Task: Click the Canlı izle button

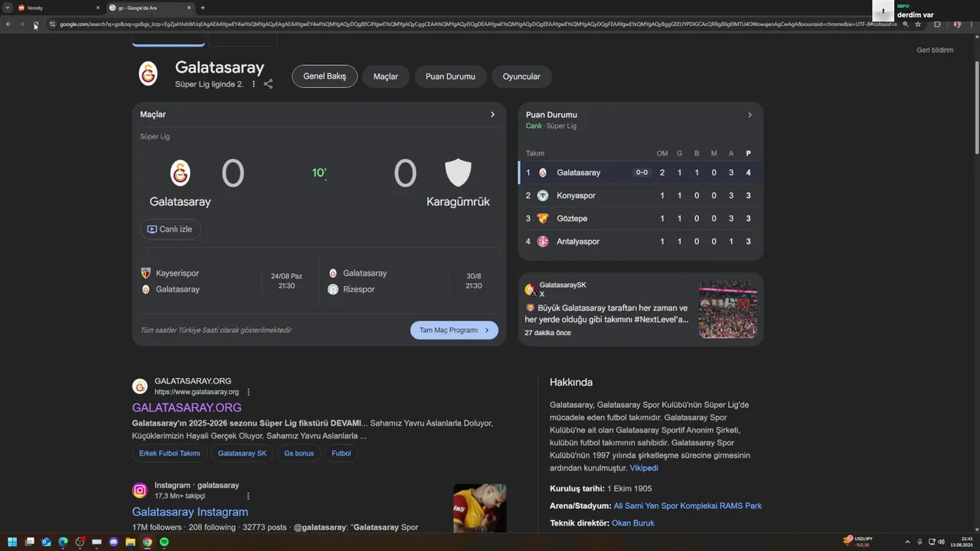Action: click(171, 229)
